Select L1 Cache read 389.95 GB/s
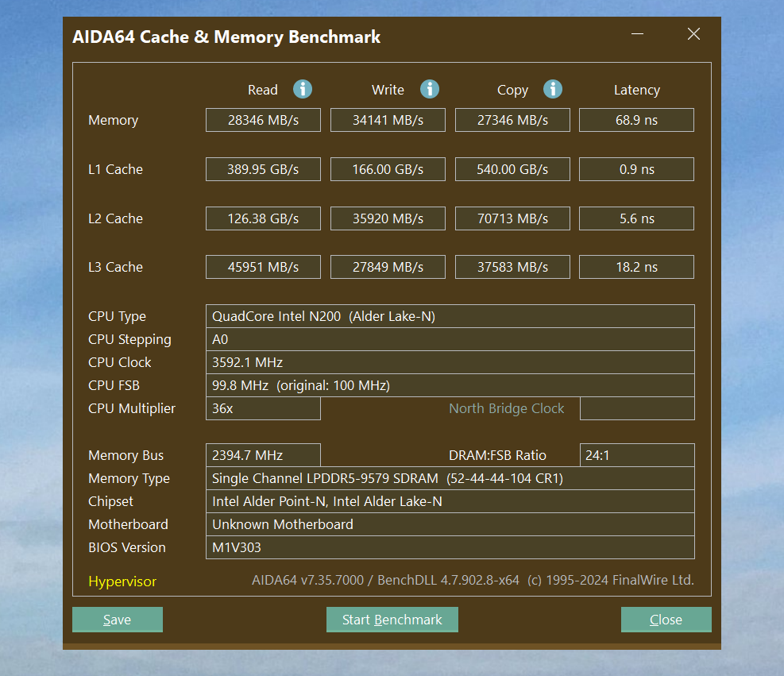The width and height of the screenshot is (784, 676). 263,169
